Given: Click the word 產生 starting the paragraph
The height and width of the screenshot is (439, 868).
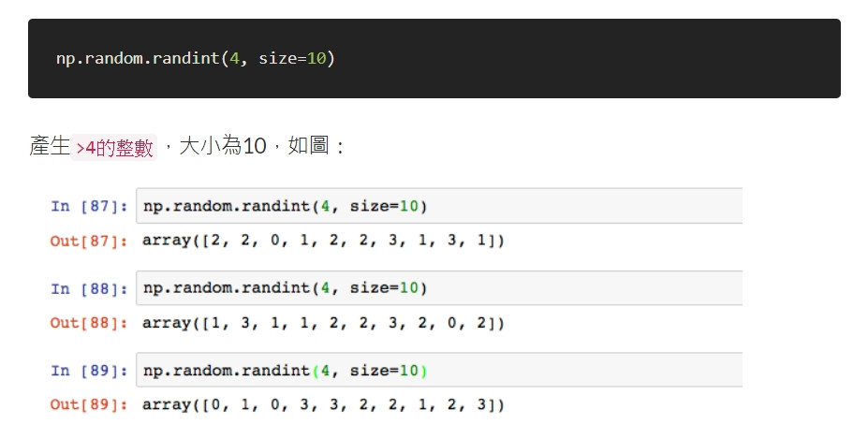Looking at the screenshot, I should point(50,146).
